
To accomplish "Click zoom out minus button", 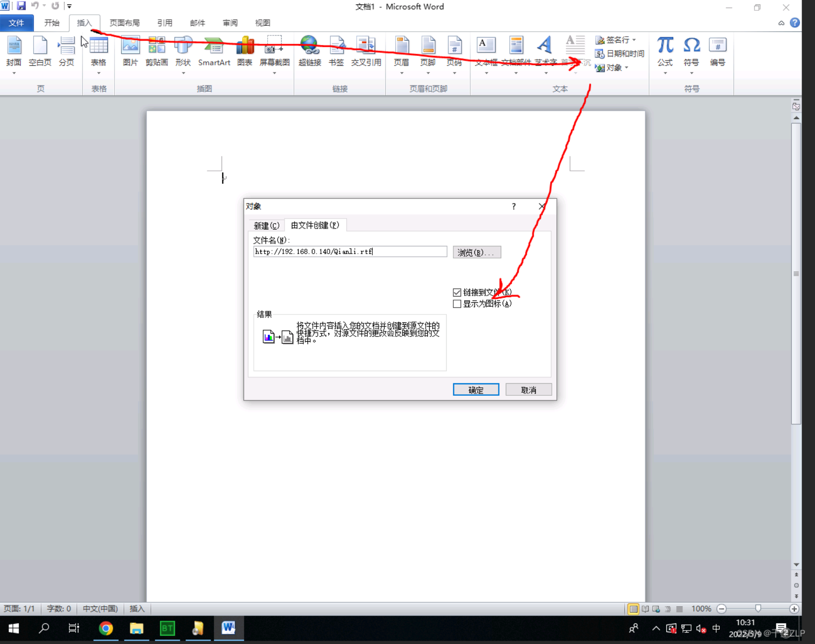I will coord(721,609).
